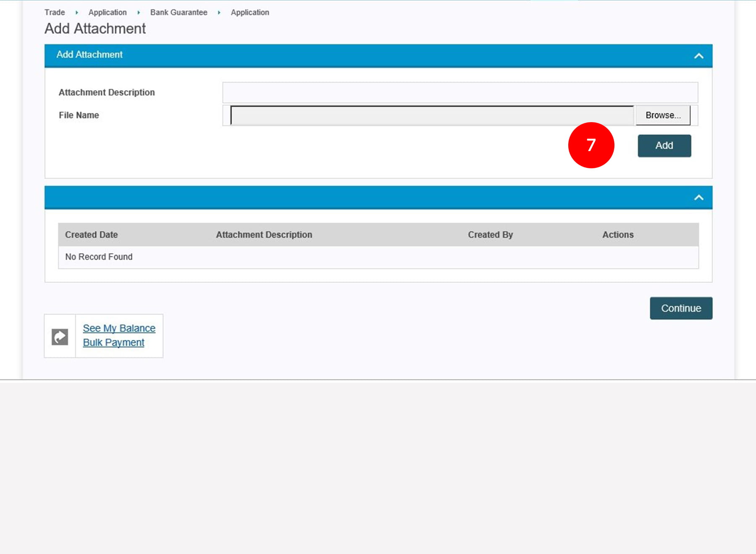Click the Created Date column header
This screenshot has width=756, height=554.
(x=92, y=235)
